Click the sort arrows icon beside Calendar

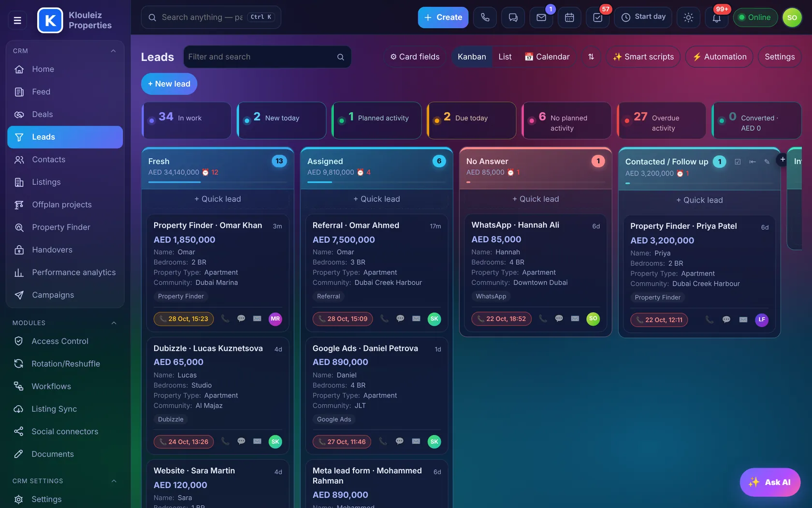coord(591,57)
